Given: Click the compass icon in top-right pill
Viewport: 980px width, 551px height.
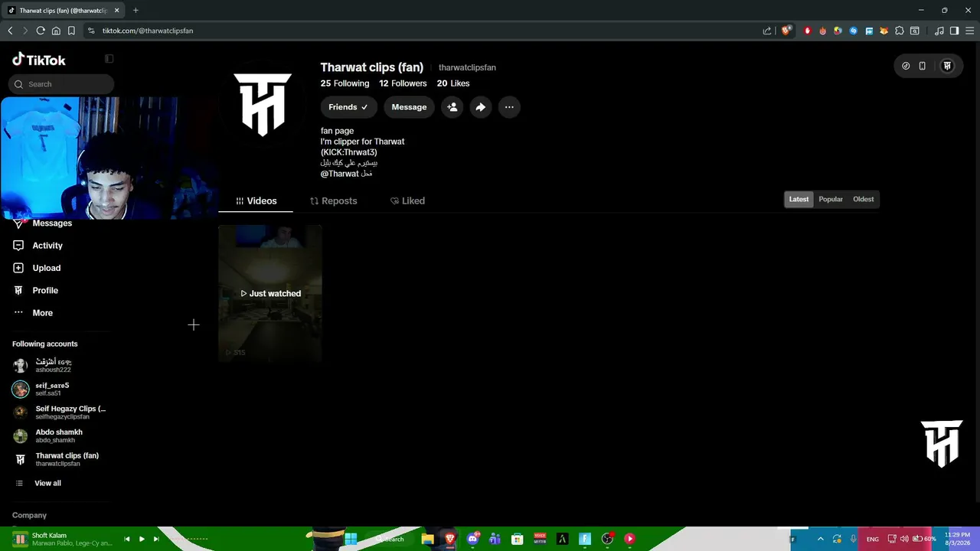Looking at the screenshot, I should pos(906,66).
